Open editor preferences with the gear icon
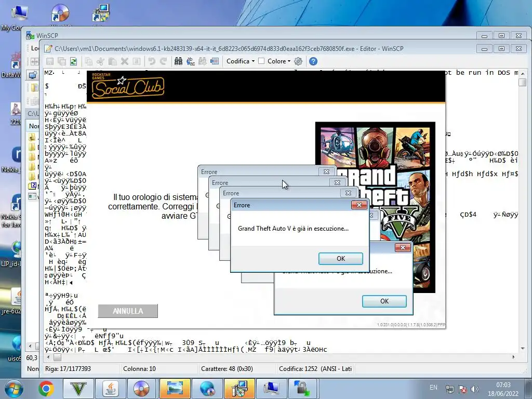532x399 pixels. tap(298, 61)
